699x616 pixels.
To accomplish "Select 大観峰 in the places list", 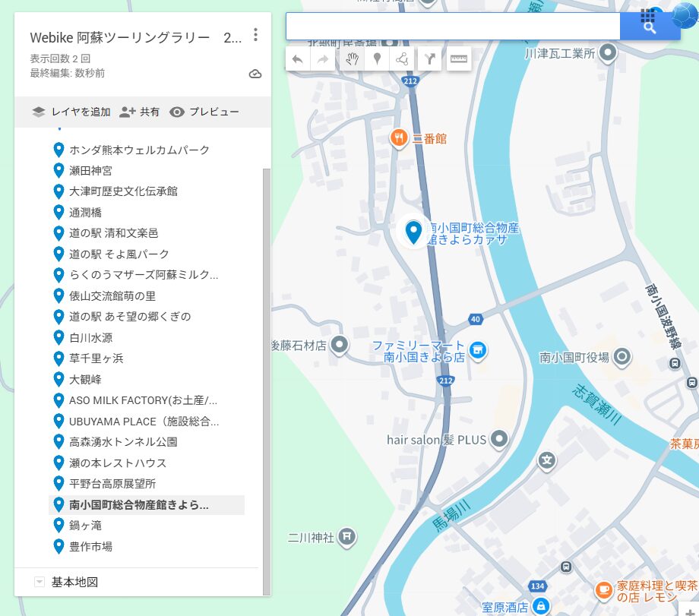I will pos(85,379).
